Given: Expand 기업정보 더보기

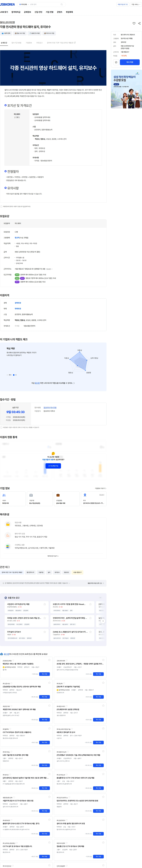Looking at the screenshot, I should [x=101, y=488].
